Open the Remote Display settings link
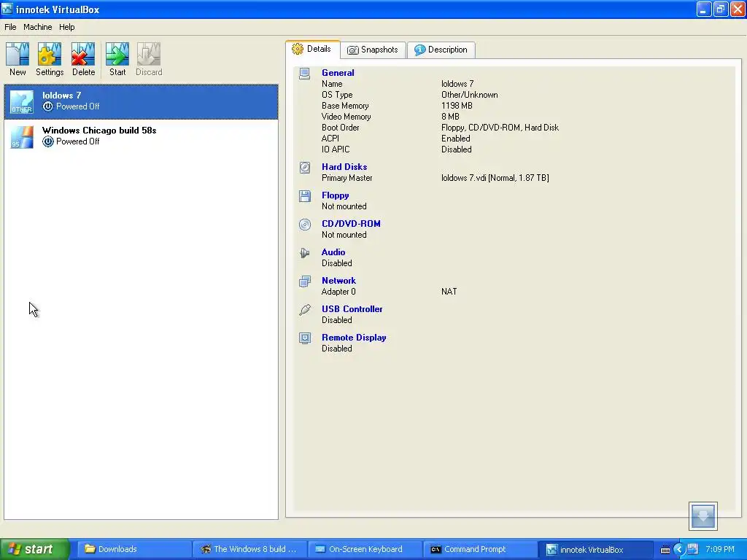 coord(354,338)
